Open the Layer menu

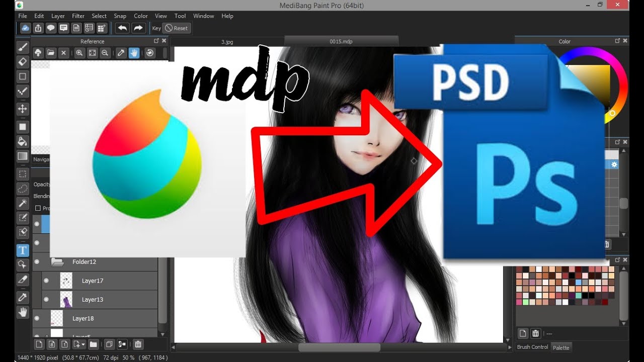click(58, 16)
